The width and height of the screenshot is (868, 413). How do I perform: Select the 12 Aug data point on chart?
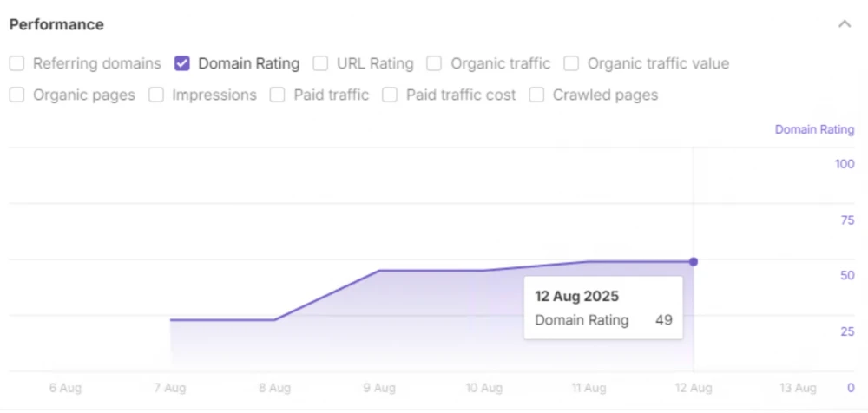(694, 261)
